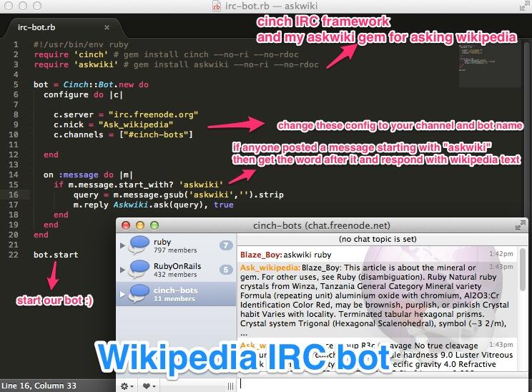This screenshot has height=392, width=532.
Task: Click 'require cinch' on line 2
Action: click(x=71, y=54)
